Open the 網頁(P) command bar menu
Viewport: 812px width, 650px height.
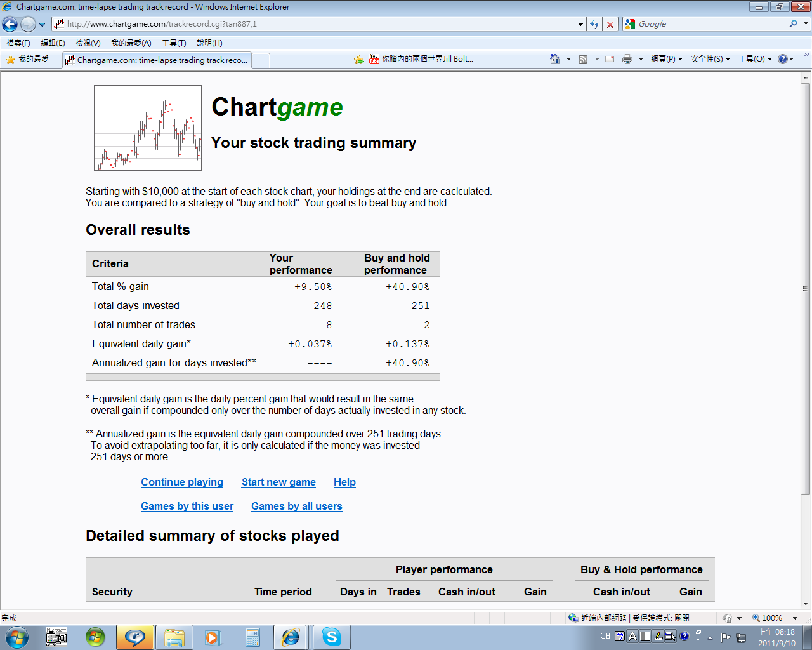pos(667,59)
